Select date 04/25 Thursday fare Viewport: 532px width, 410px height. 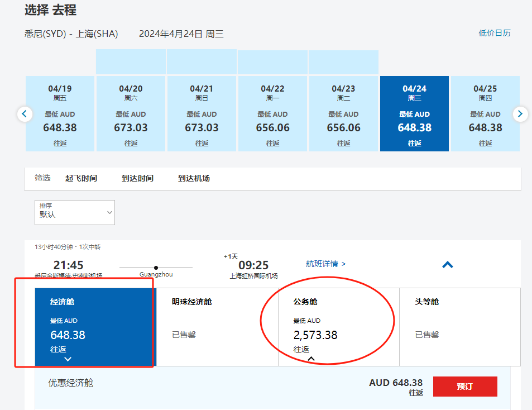coord(485,114)
